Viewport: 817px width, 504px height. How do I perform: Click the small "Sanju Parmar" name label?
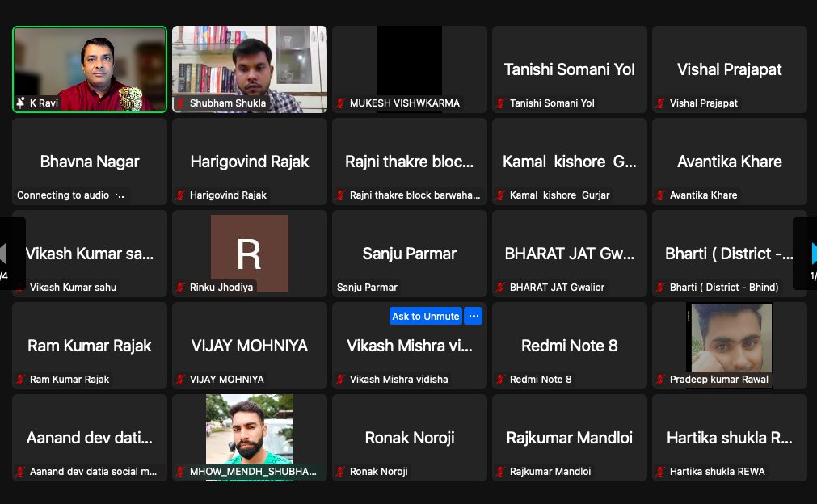coord(367,288)
